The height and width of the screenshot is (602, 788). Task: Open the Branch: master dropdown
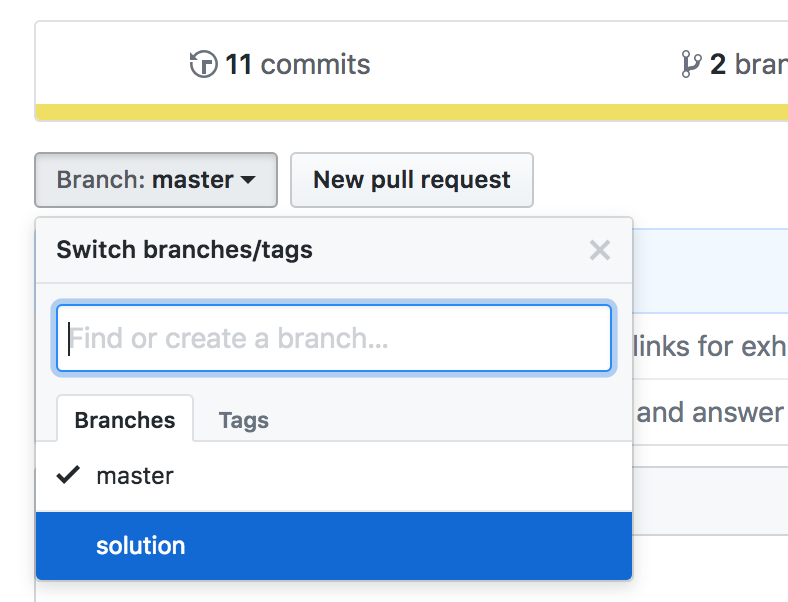tap(156, 180)
